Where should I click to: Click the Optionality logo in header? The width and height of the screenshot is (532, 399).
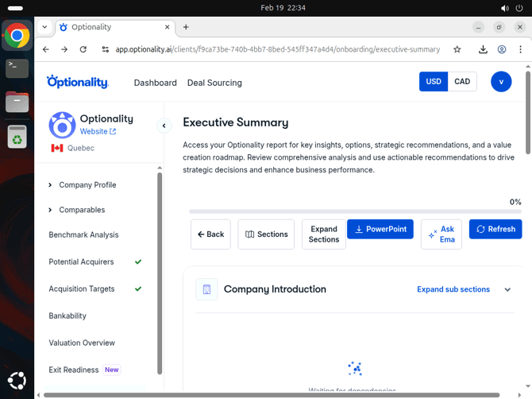coord(78,82)
